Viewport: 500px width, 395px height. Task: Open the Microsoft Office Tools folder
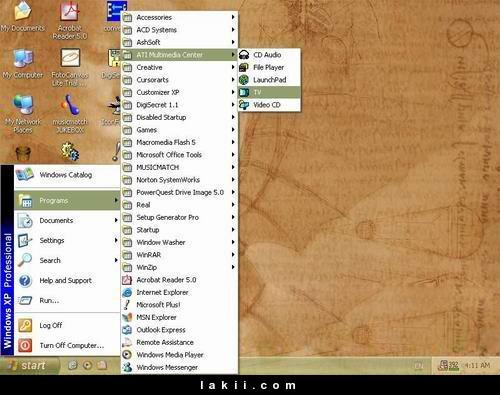(179, 155)
